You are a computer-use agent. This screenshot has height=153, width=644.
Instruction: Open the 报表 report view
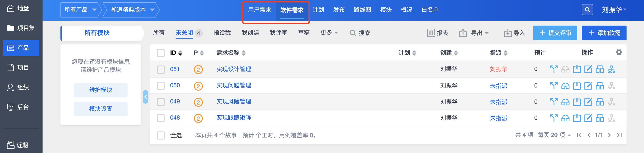click(437, 33)
